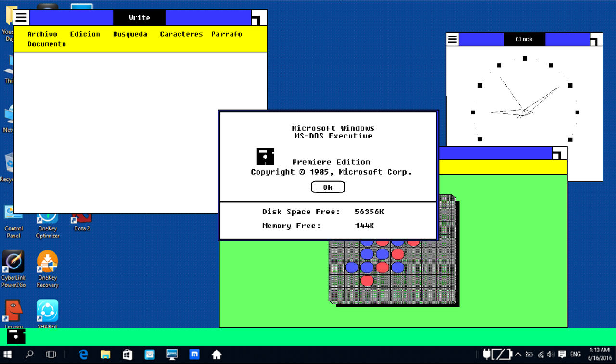Open the Windows Start menu
Viewport: 616px width, 364px height.
(8, 354)
